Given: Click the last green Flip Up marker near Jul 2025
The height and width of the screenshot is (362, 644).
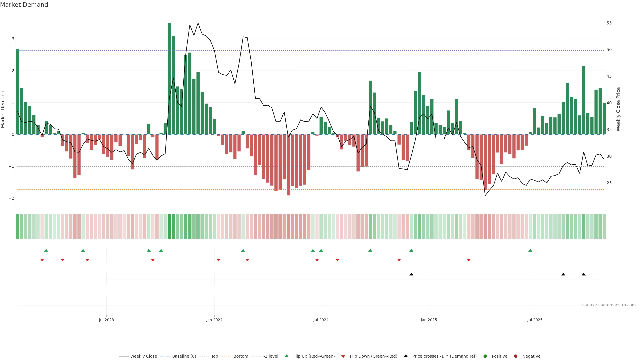Looking at the screenshot, I should click(530, 250).
